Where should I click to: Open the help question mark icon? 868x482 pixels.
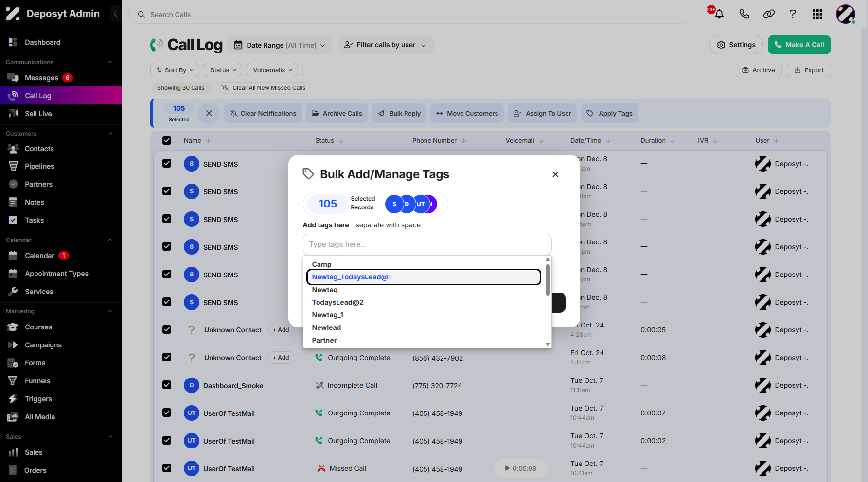[793, 14]
